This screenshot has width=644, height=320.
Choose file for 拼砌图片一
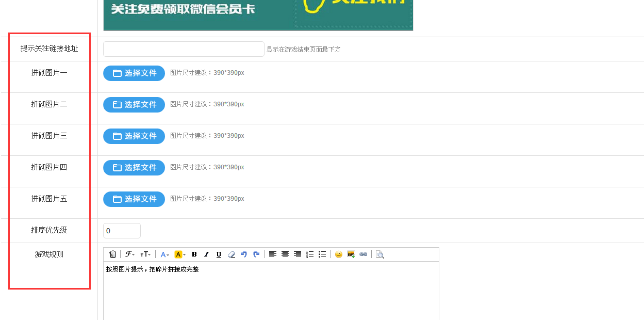(134, 73)
